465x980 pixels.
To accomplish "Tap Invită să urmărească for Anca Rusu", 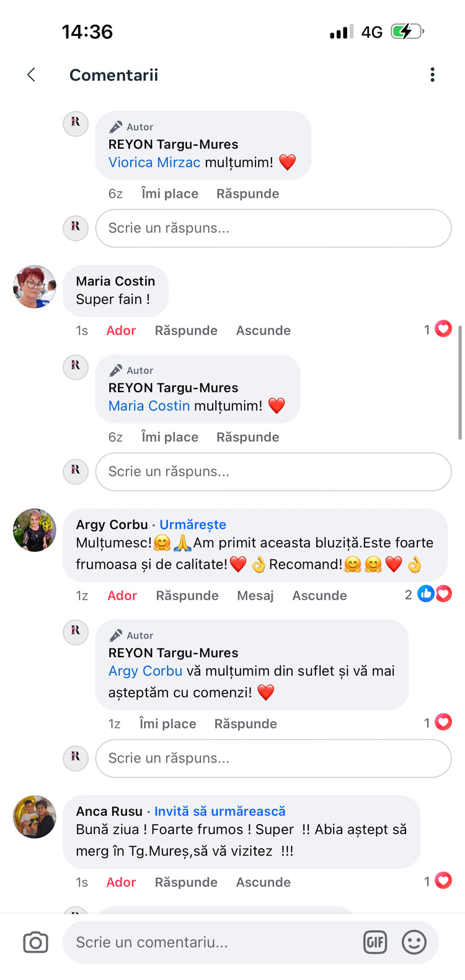I will [220, 811].
